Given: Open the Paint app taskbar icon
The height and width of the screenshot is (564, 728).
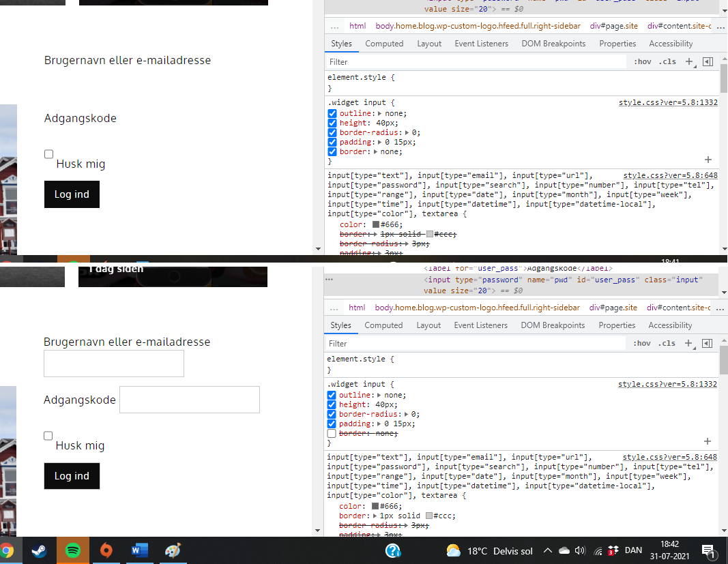Looking at the screenshot, I should click(173, 550).
